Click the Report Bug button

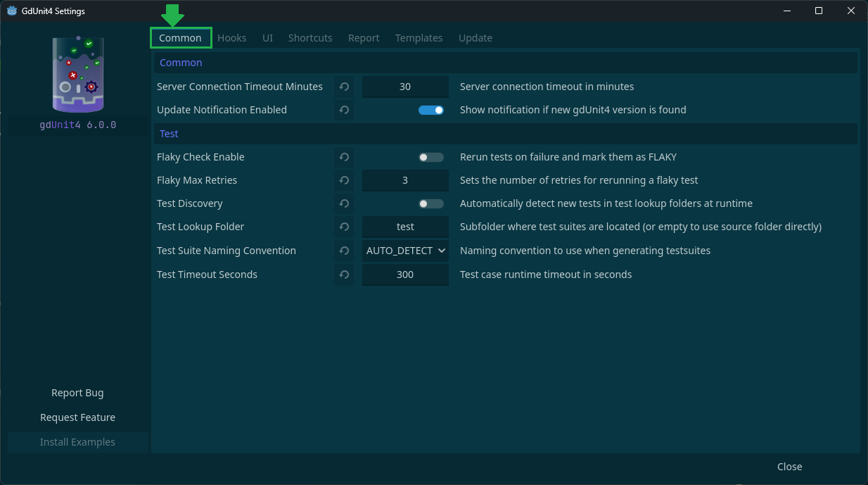(77, 393)
